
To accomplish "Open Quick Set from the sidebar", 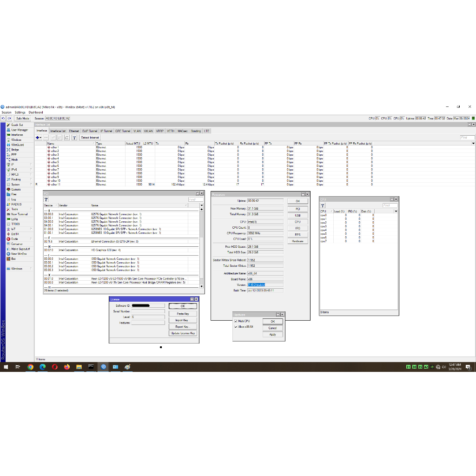I will [16, 125].
